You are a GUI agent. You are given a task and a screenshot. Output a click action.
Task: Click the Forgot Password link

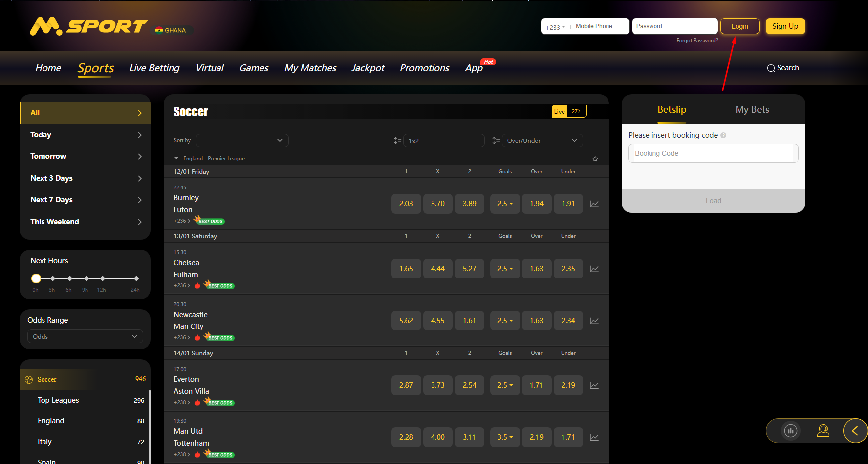[x=697, y=41]
